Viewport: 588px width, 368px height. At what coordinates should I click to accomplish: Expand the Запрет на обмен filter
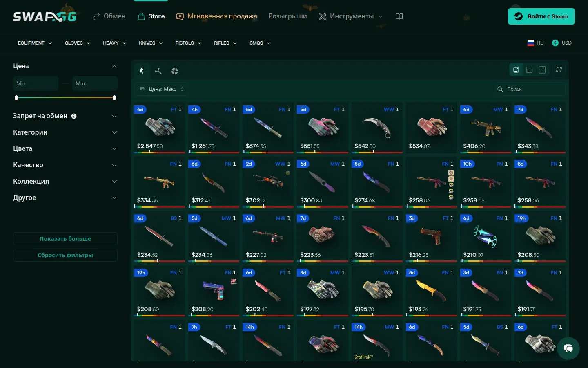(65, 116)
